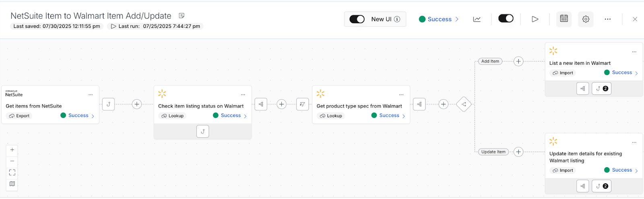The height and width of the screenshot is (199, 644).
Task: Click the diamond branch router icon
Action: (x=464, y=104)
